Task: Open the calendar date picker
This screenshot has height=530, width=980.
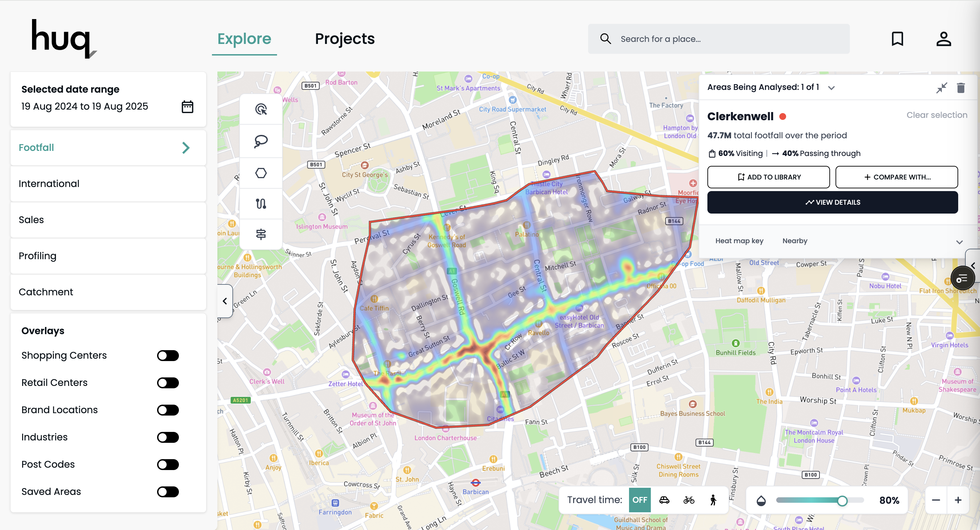Action: 187,107
